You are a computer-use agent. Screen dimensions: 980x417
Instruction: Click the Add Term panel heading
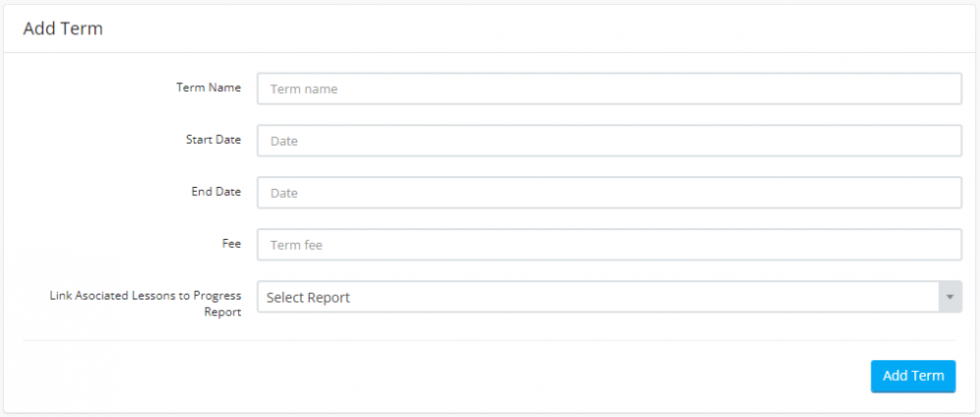coord(63,28)
